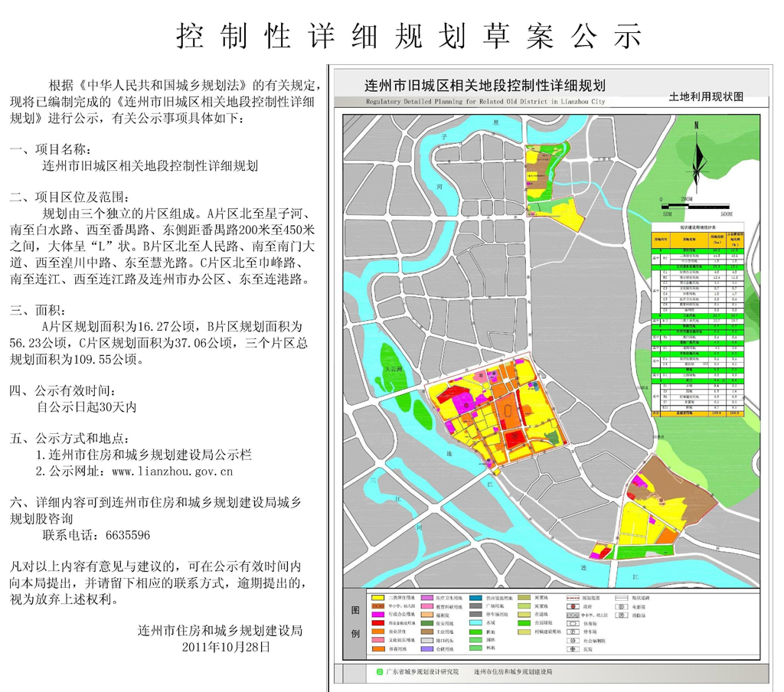The width and height of the screenshot is (784, 692).
Task: Click the 大云洲 island label on map
Action: pos(393,370)
